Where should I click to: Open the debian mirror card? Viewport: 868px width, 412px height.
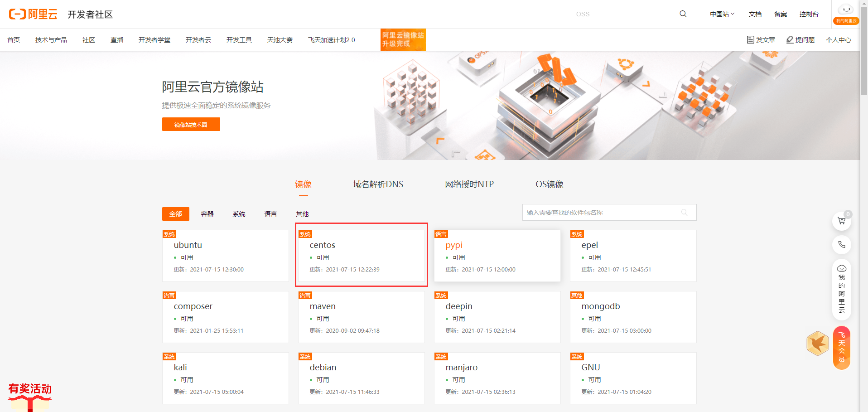(x=362, y=378)
